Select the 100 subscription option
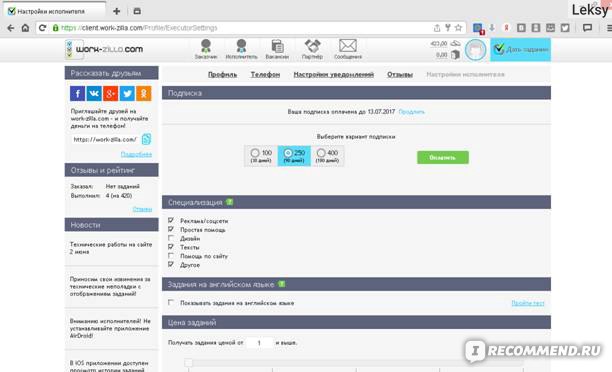Viewport: 612px width, 372px height. click(261, 156)
